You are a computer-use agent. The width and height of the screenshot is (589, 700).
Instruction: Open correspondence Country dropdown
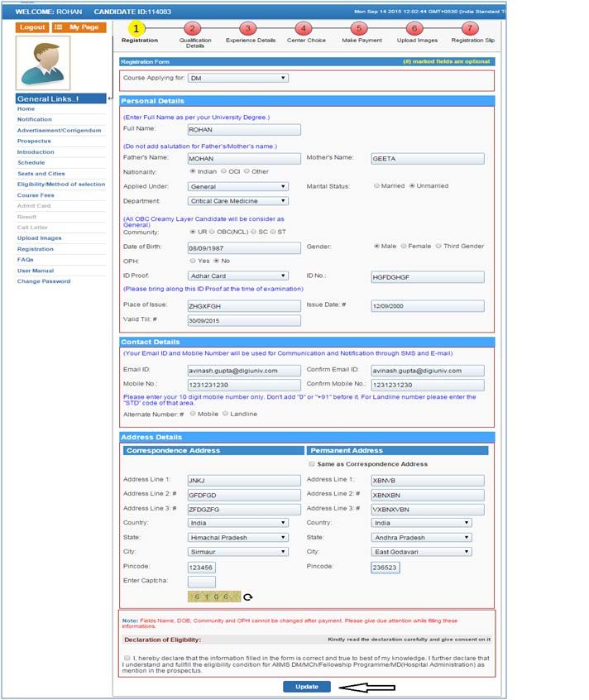pos(237,523)
